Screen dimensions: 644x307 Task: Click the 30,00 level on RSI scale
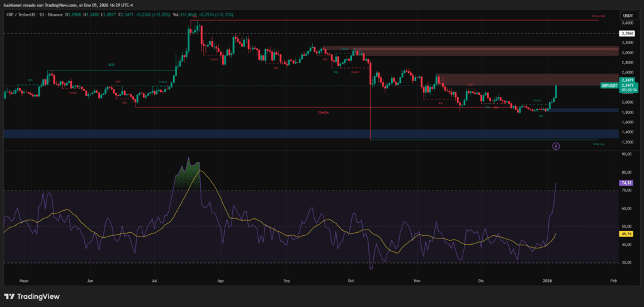pyautogui.click(x=628, y=262)
